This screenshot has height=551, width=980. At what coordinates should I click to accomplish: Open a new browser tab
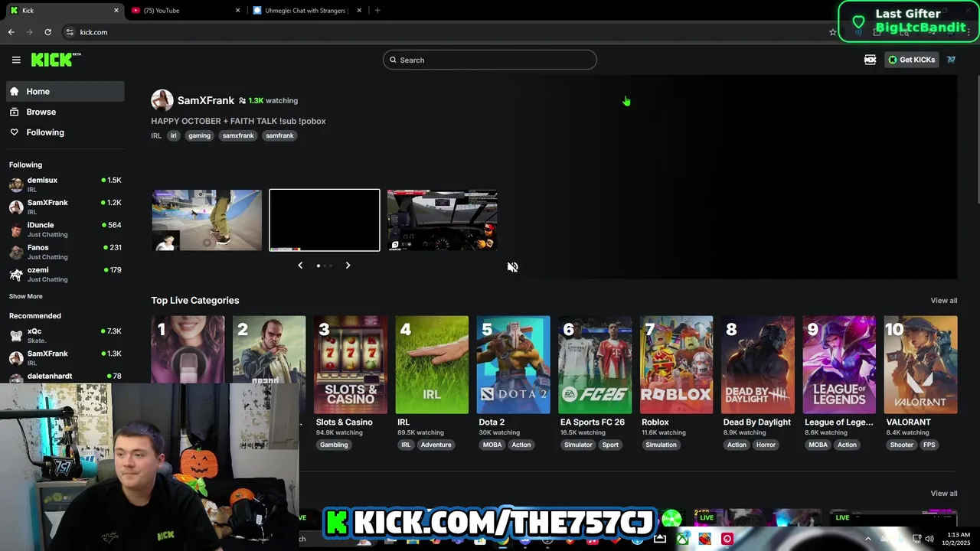(377, 11)
